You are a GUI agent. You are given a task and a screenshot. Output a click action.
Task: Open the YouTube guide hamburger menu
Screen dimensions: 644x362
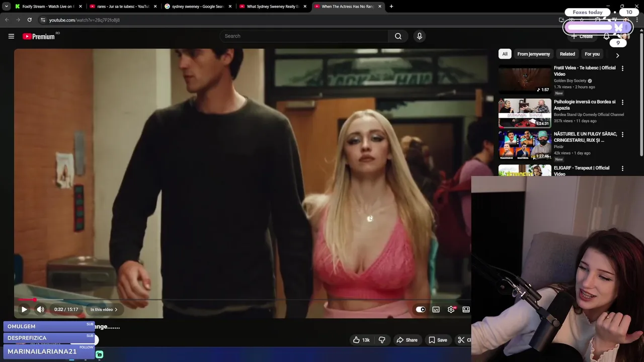pyautogui.click(x=11, y=36)
